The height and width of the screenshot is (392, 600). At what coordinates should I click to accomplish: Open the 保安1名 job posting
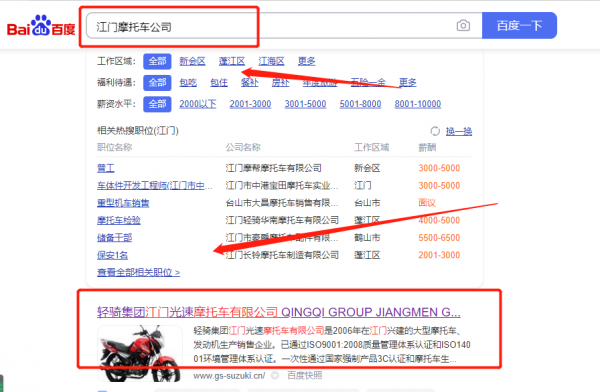click(x=112, y=255)
